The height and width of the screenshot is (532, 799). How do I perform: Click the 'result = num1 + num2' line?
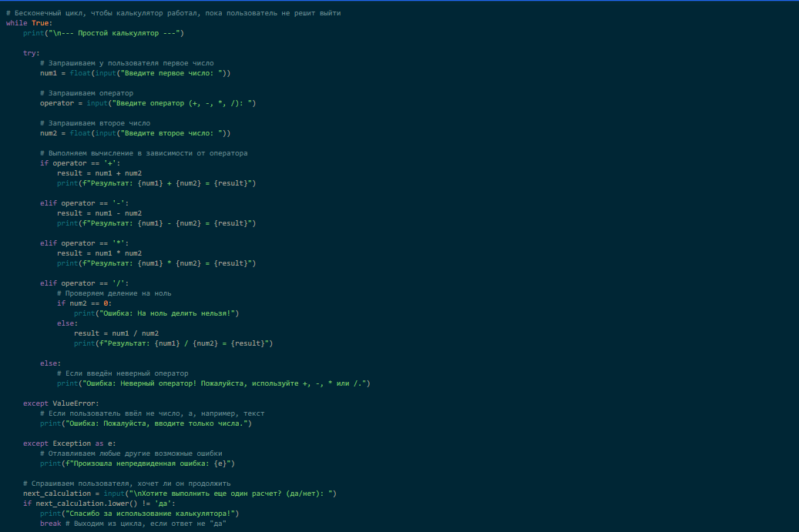(x=99, y=173)
